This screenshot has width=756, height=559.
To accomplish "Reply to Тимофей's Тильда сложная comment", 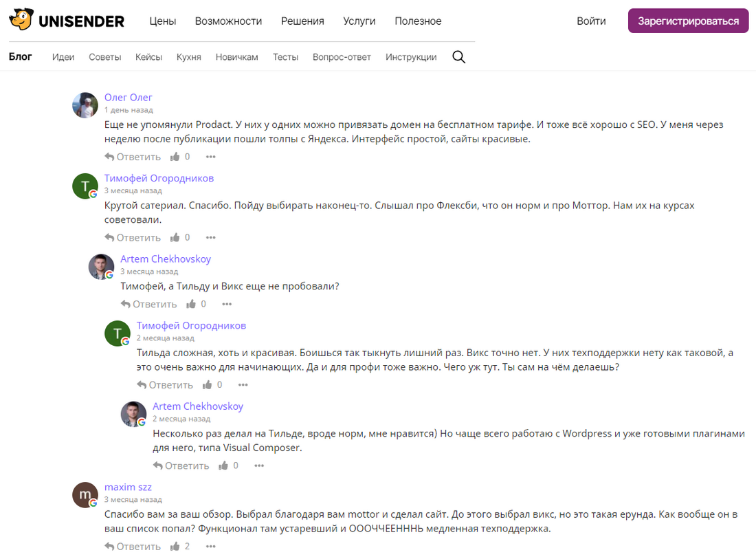I will tap(165, 384).
